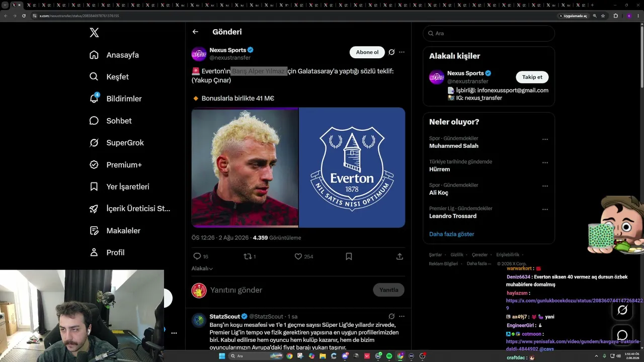
Task: Open Bildirimler notifications
Action: pos(115,99)
